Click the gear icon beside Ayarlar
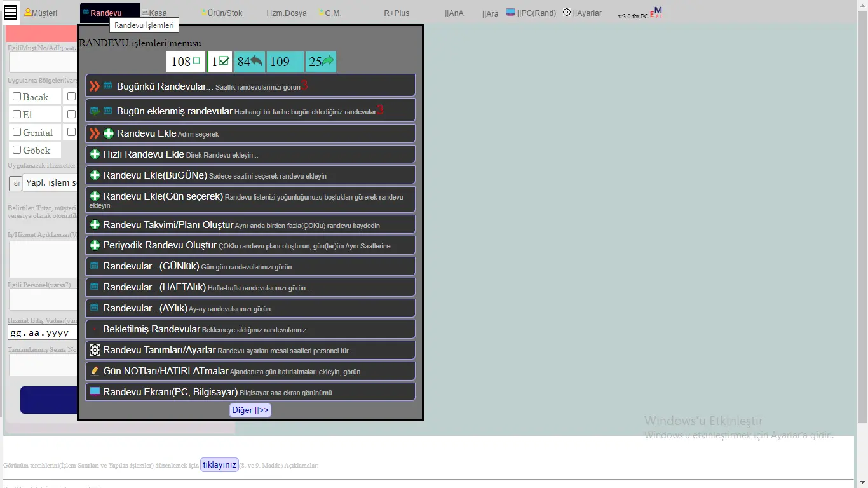Viewport: 868px width, 488px height. 567,12
